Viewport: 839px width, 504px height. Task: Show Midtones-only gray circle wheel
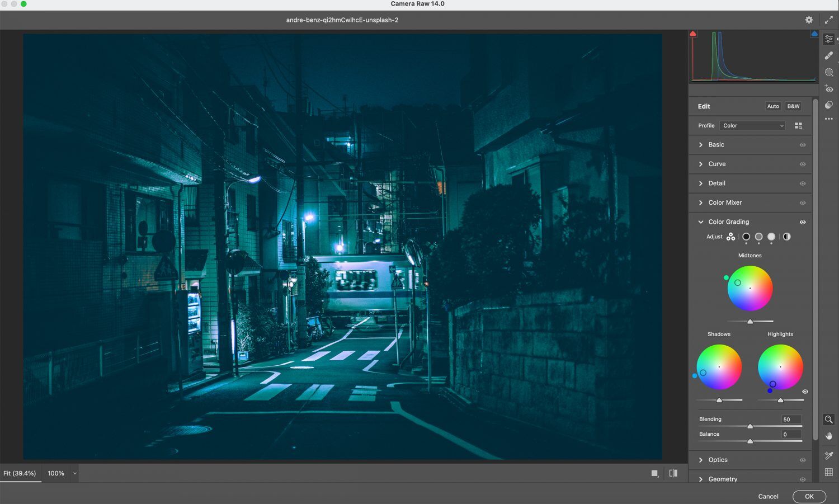(x=759, y=237)
